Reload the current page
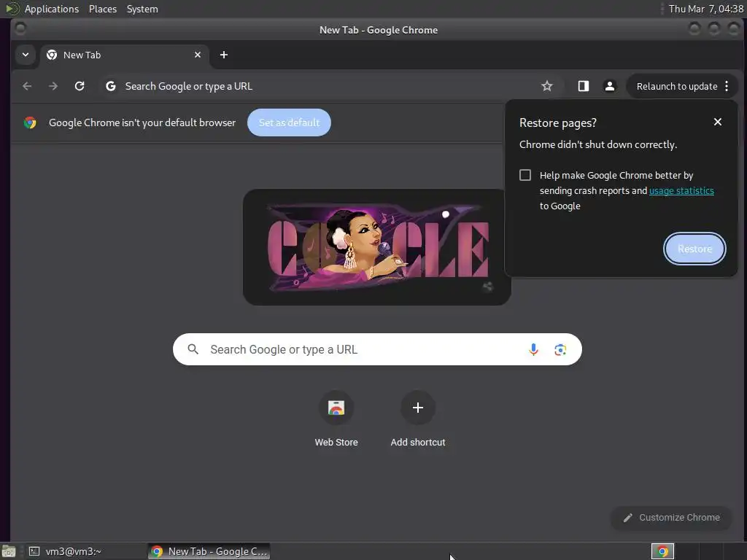Image resolution: width=747 pixels, height=560 pixels. coord(80,86)
